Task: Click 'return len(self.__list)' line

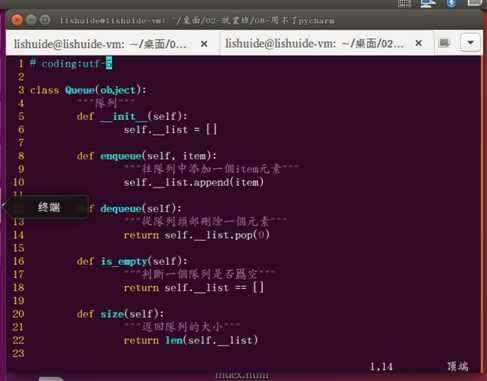Action: coord(191,340)
